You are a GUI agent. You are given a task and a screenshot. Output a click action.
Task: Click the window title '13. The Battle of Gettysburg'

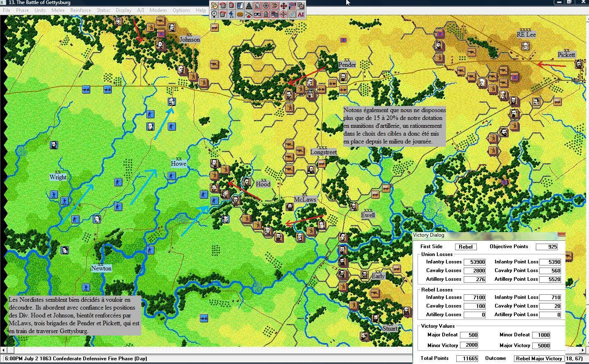click(40, 2)
